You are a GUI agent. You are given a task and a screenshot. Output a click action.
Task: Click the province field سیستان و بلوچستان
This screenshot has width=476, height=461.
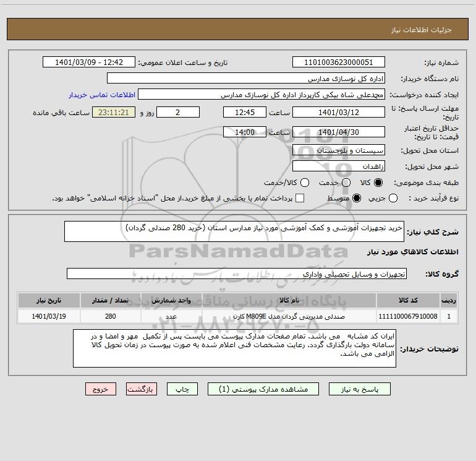[x=339, y=150]
